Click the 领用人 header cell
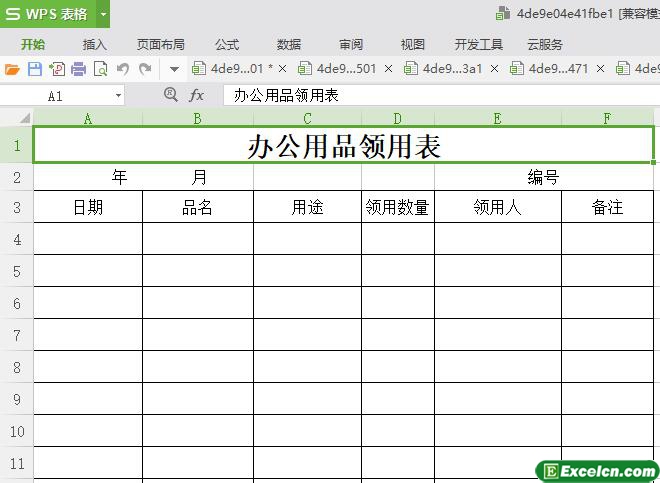Image resolution: width=660 pixels, height=483 pixels. 498,207
